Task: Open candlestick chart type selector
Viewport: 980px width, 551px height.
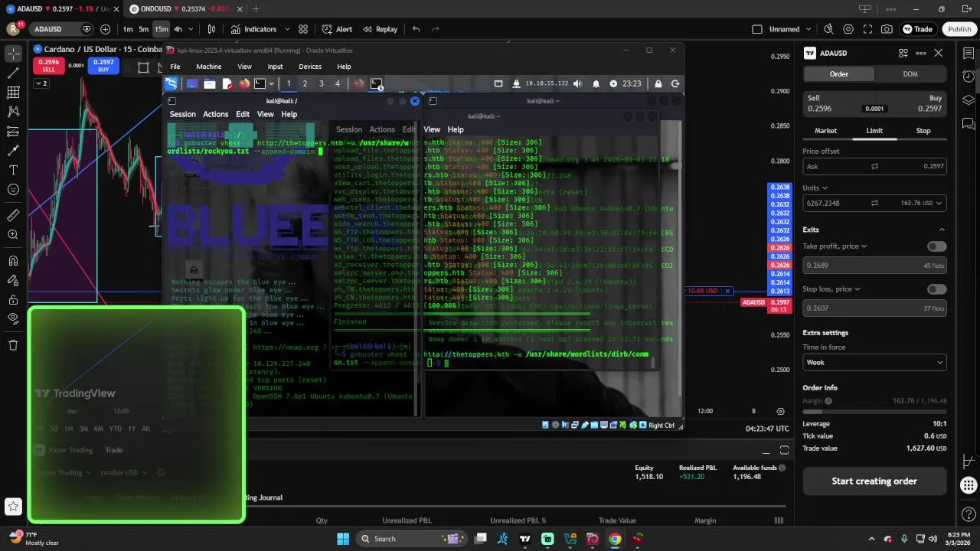Action: coord(212,29)
